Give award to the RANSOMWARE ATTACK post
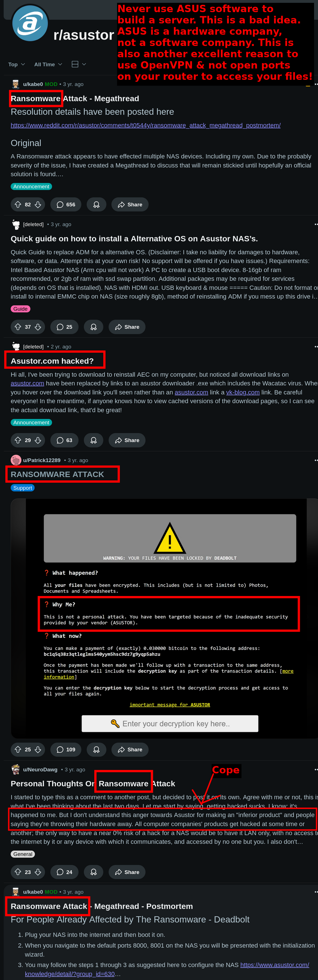 (x=96, y=750)
